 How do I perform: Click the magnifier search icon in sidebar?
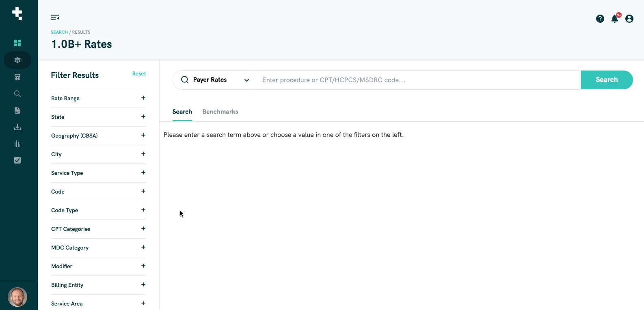pyautogui.click(x=17, y=94)
